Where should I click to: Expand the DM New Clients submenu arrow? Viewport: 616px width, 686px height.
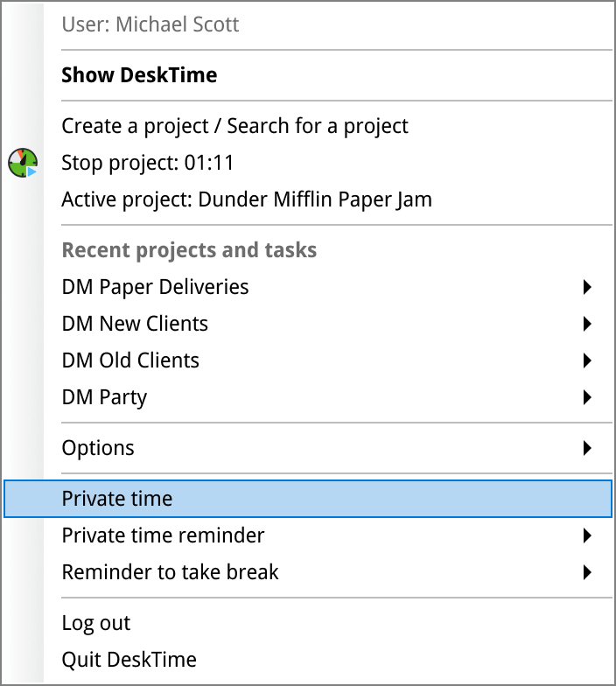587,324
